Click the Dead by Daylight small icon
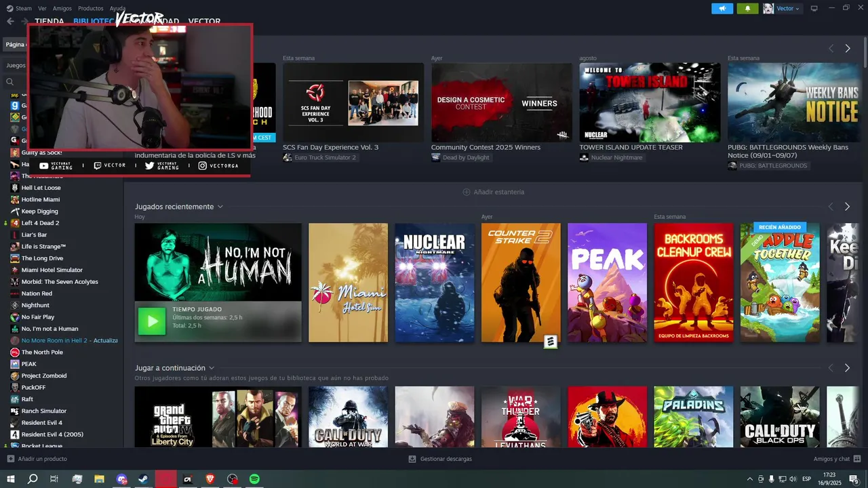Image resolution: width=868 pixels, height=488 pixels. 435,157
